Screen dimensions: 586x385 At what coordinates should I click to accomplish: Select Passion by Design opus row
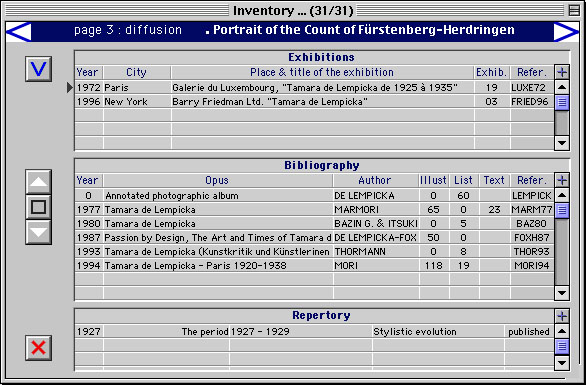pyautogui.click(x=218, y=238)
